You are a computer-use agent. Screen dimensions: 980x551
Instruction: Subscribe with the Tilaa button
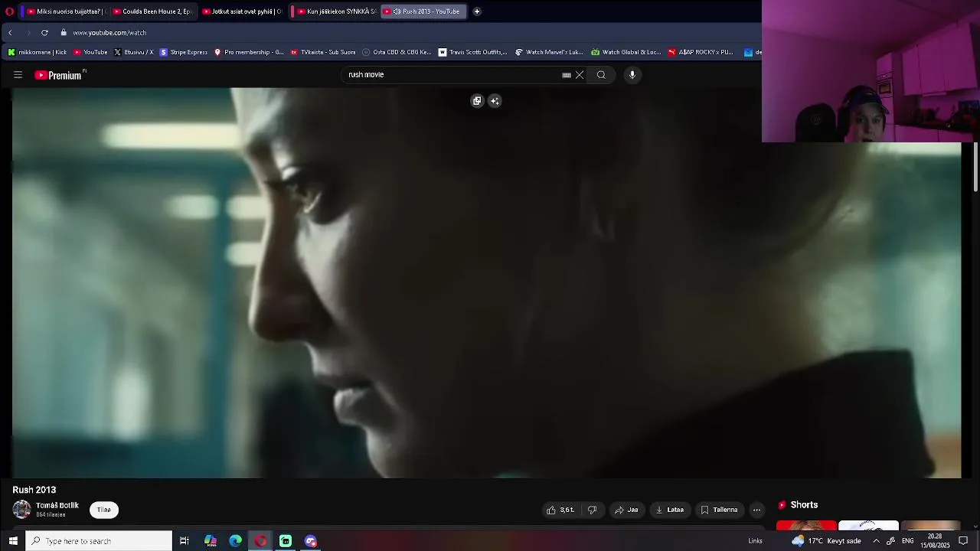[104, 510]
